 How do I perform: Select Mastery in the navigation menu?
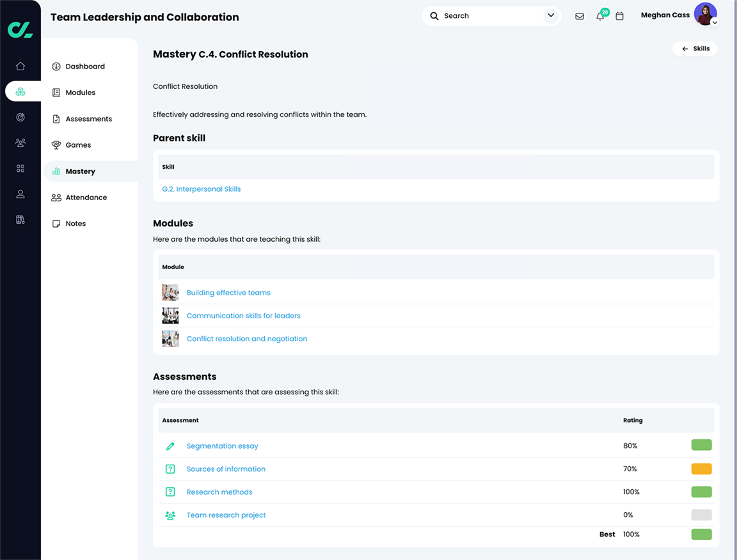pyautogui.click(x=82, y=171)
